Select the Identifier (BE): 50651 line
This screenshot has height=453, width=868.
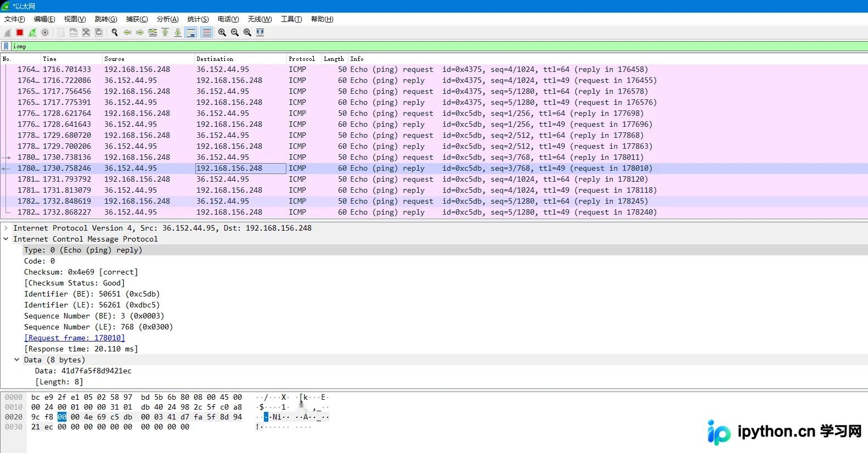click(92, 294)
